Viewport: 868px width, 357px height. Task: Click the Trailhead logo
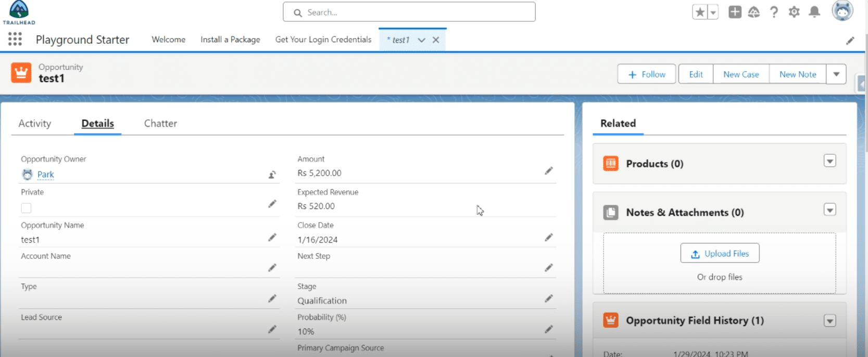19,13
